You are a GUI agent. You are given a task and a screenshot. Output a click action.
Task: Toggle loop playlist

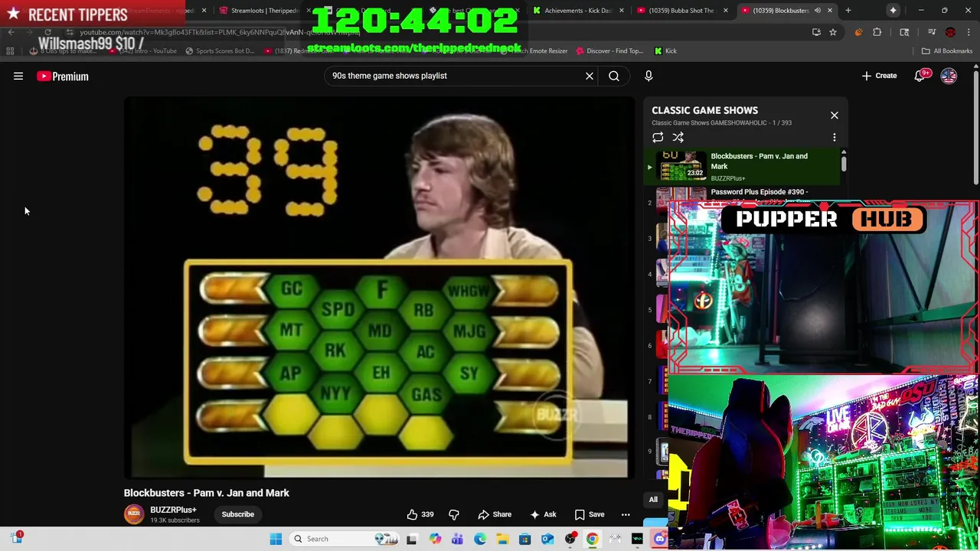pos(658,138)
